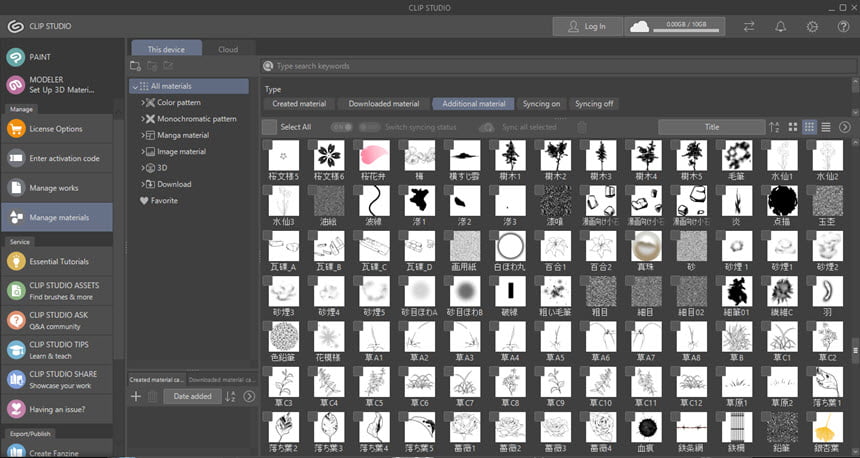Click the Having an issue? heart icon

[x=16, y=409]
